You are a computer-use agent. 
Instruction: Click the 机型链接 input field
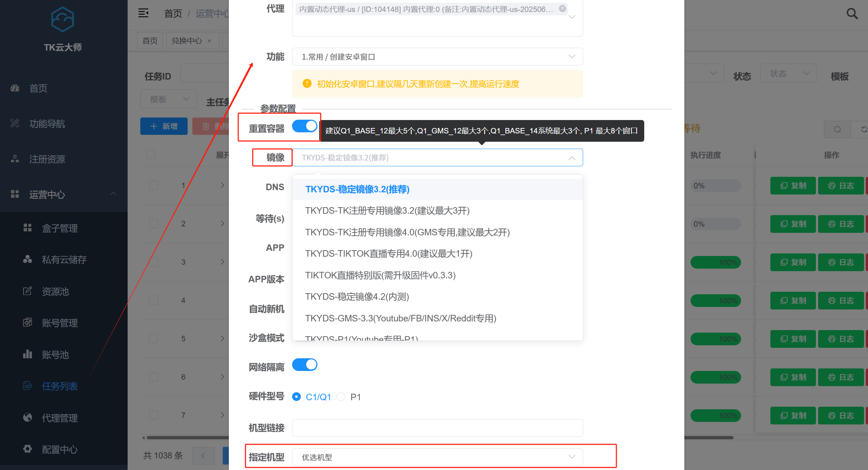(437, 428)
